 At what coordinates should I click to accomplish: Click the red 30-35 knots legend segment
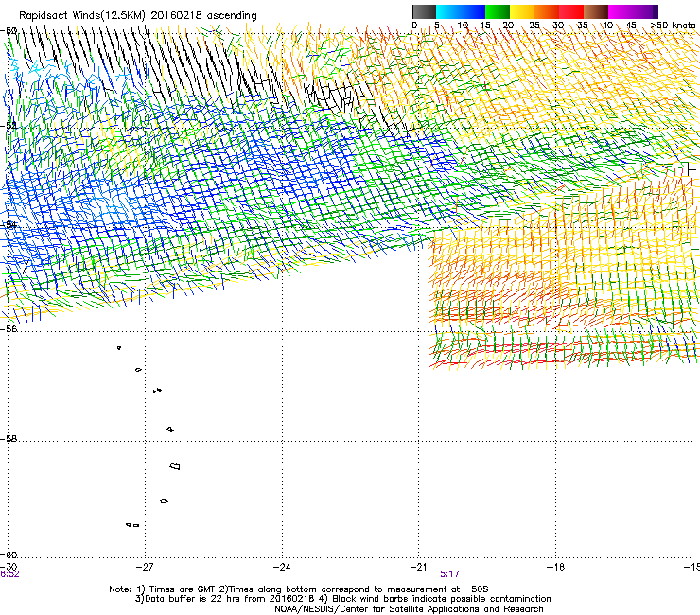tap(571, 11)
